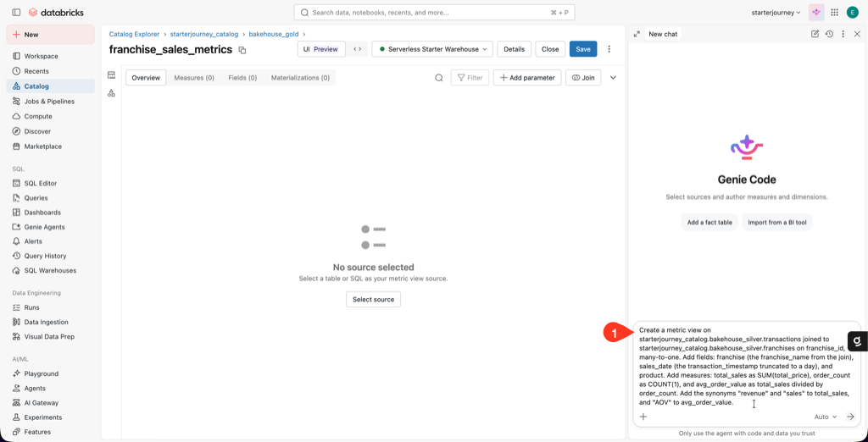Click Add a fact table
This screenshot has height=442, width=868.
point(709,223)
